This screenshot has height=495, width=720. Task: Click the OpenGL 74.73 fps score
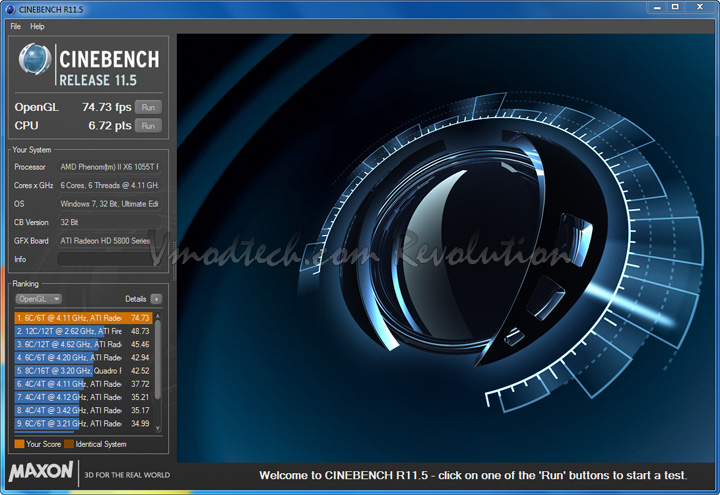click(x=107, y=107)
